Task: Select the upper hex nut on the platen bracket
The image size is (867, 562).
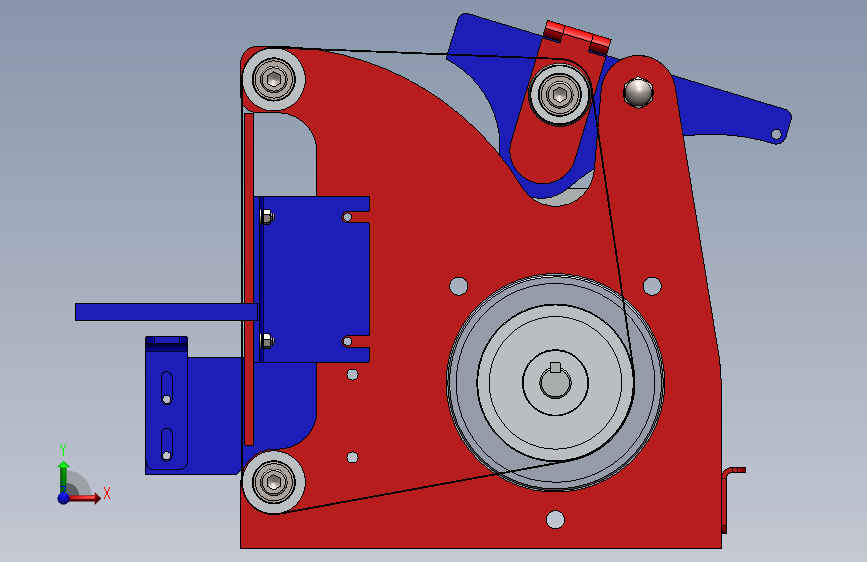Action: [267, 216]
